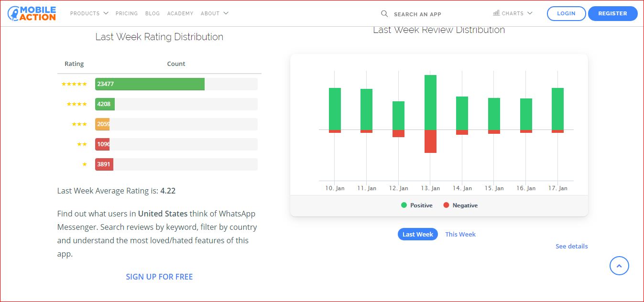Select the Last Week tab

click(x=418, y=234)
